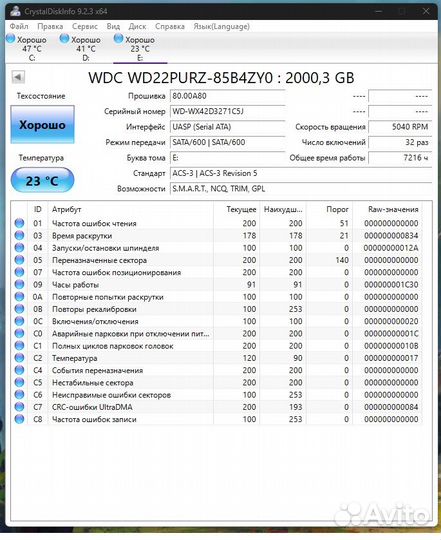Click the status icon for attribute C2

pyautogui.click(x=19, y=358)
